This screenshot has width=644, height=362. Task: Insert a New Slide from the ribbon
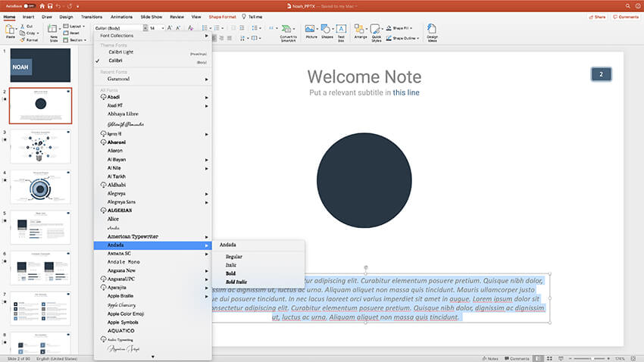tap(54, 30)
